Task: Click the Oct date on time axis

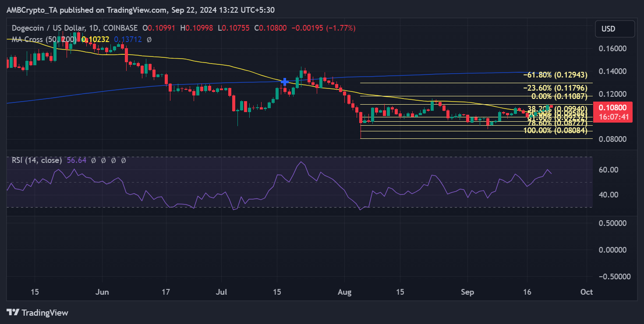Action: click(586, 292)
